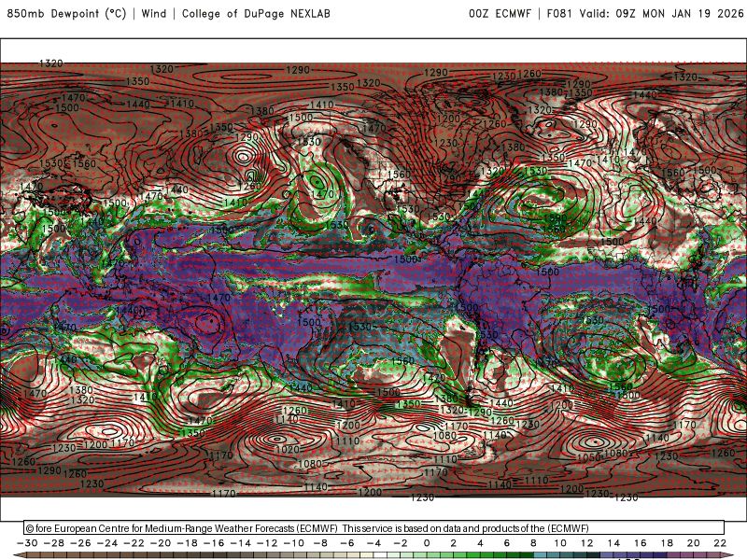
Task: Click the '-10' legend value
Action: pyautogui.click(x=294, y=543)
